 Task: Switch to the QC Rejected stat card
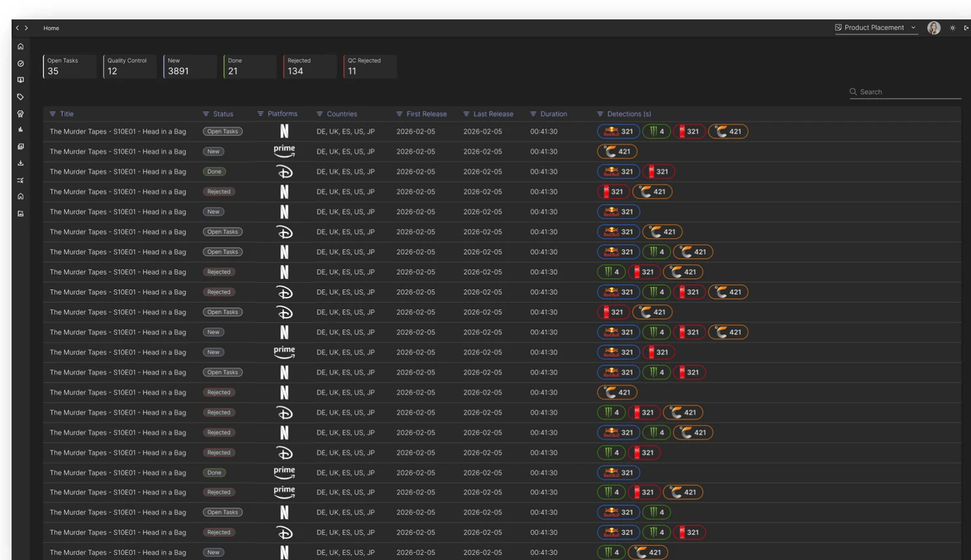[370, 66]
